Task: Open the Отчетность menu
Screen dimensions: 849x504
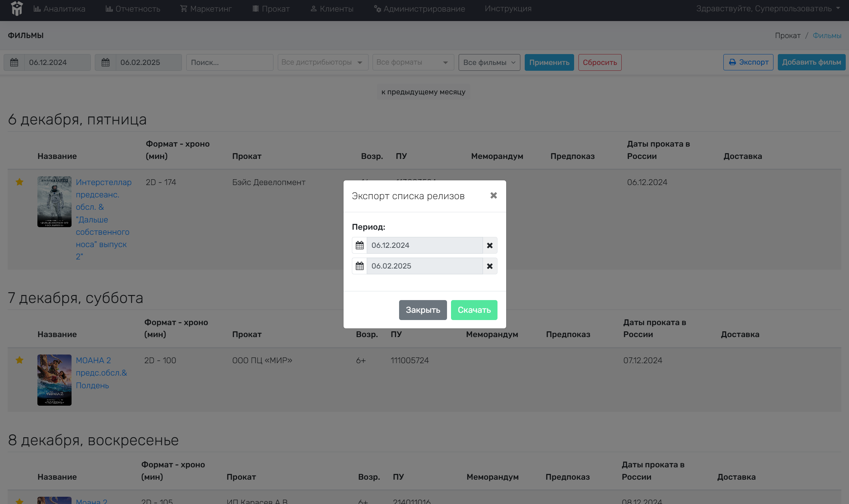Action: pyautogui.click(x=133, y=9)
